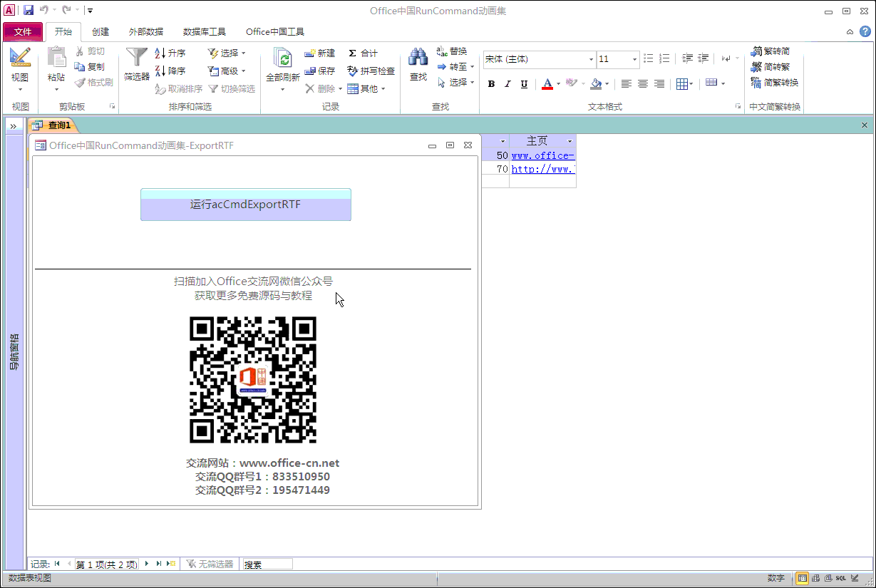This screenshot has width=876, height=588.
Task: Click the Undo arrow in Quick Access toolbar
Action: pos(44,10)
